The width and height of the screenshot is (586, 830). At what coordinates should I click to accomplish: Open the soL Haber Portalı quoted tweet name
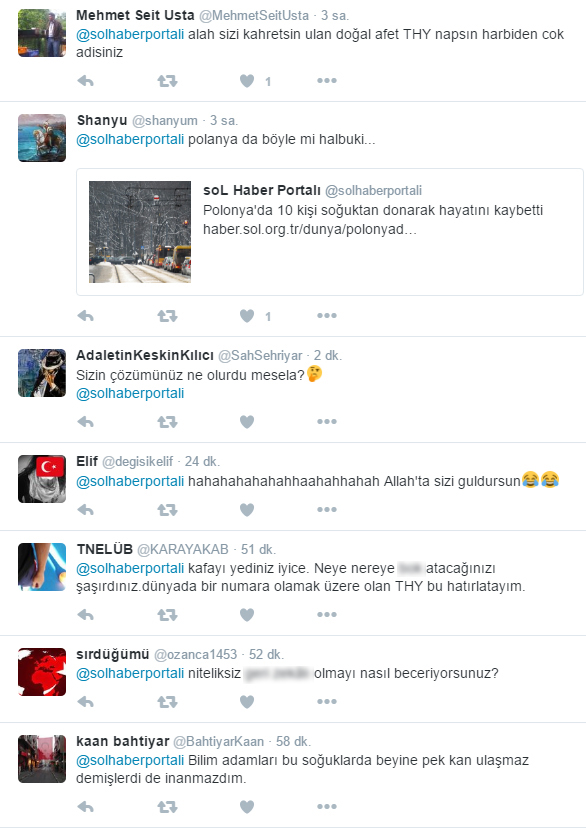(262, 191)
